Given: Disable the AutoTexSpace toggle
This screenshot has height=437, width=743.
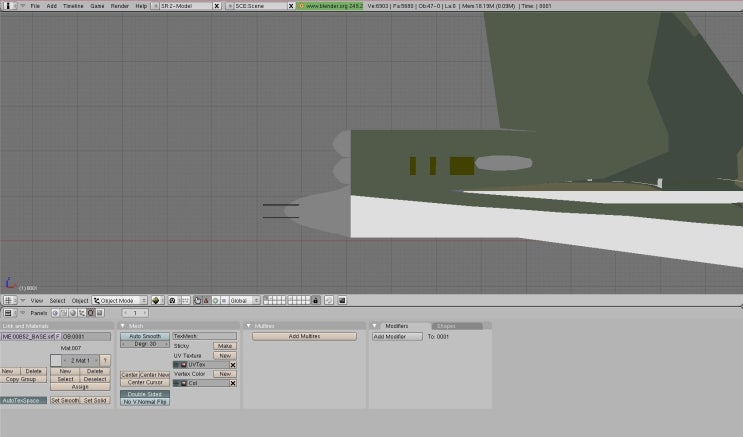Looking at the screenshot, I should pyautogui.click(x=23, y=400).
